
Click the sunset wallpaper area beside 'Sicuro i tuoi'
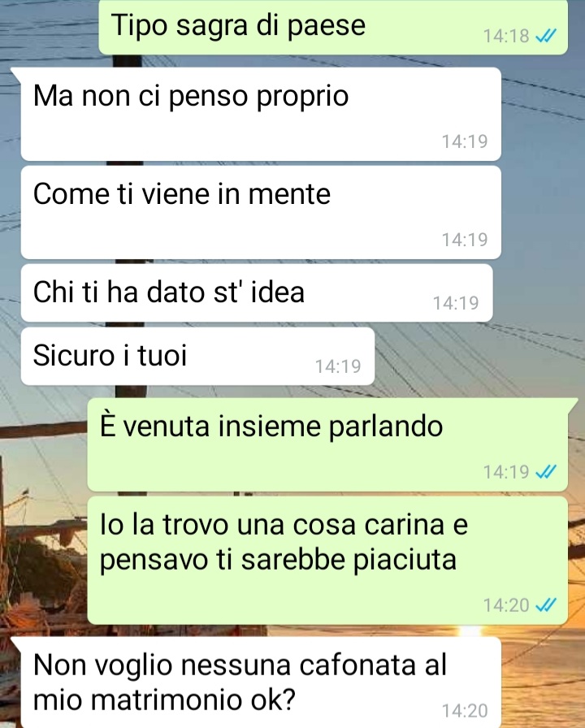(x=479, y=356)
